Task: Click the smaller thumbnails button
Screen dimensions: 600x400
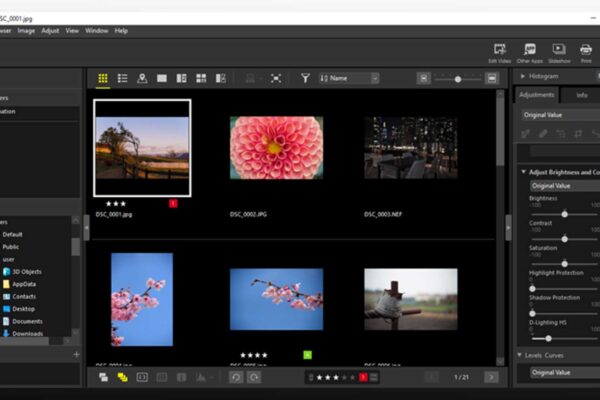Action: [x=424, y=78]
